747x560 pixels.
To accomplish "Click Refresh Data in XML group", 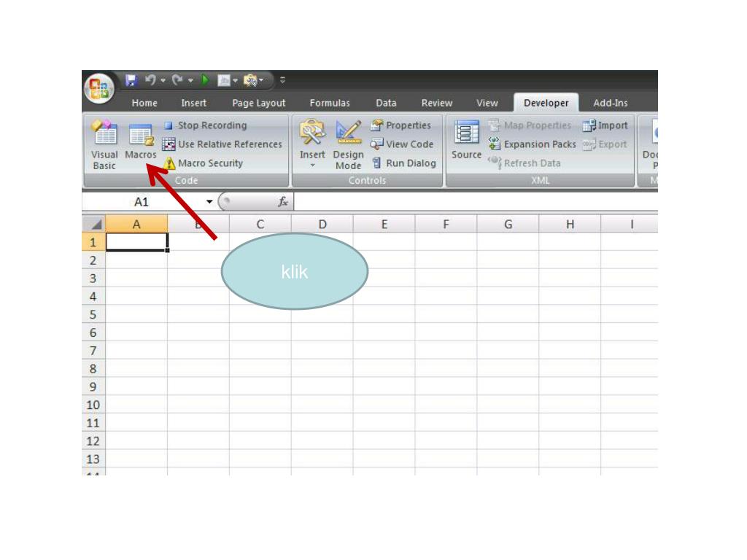I will click(524, 163).
